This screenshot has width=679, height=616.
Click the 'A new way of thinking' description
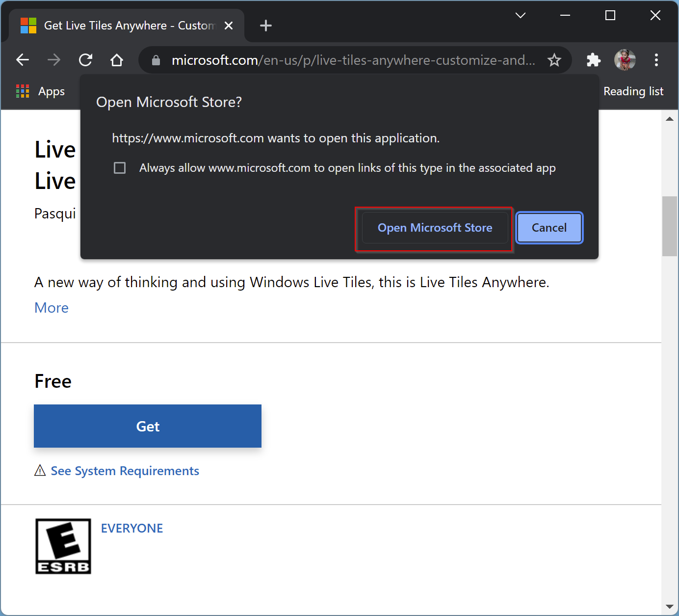pyautogui.click(x=292, y=282)
